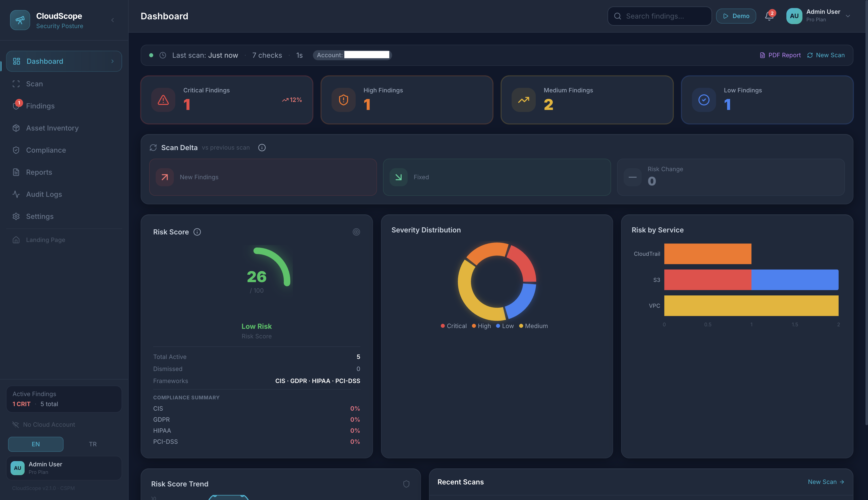The image size is (868, 500).
Task: Click the PCI-DSS 0% compliance row
Action: [256, 442]
